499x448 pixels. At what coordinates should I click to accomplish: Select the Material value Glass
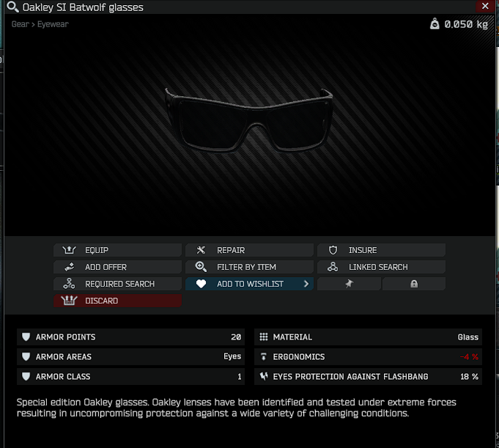[x=468, y=337]
